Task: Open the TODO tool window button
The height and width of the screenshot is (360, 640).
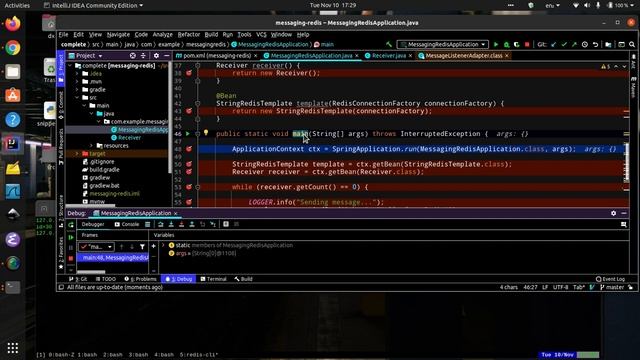Action: [106, 279]
